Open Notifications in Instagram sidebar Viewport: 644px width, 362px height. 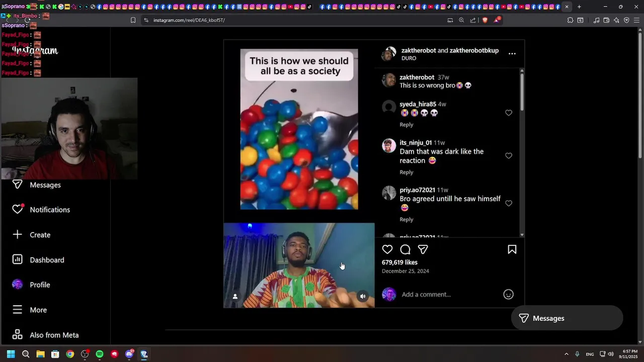coord(50,210)
